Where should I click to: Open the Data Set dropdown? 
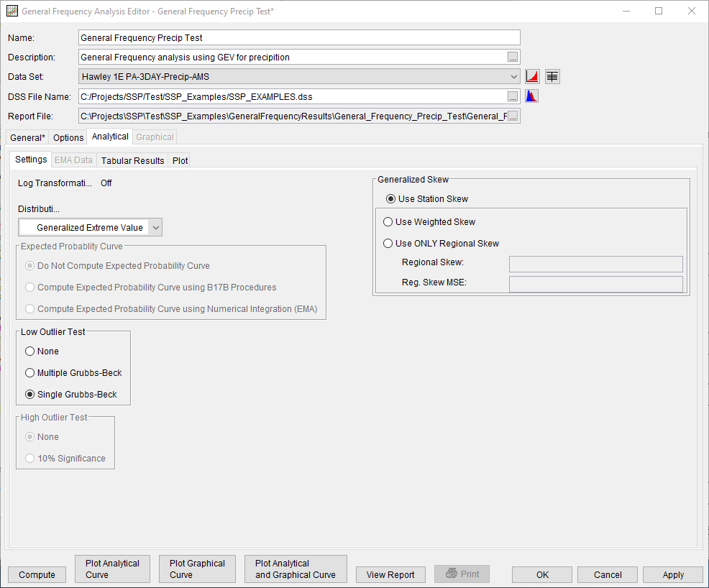point(513,77)
